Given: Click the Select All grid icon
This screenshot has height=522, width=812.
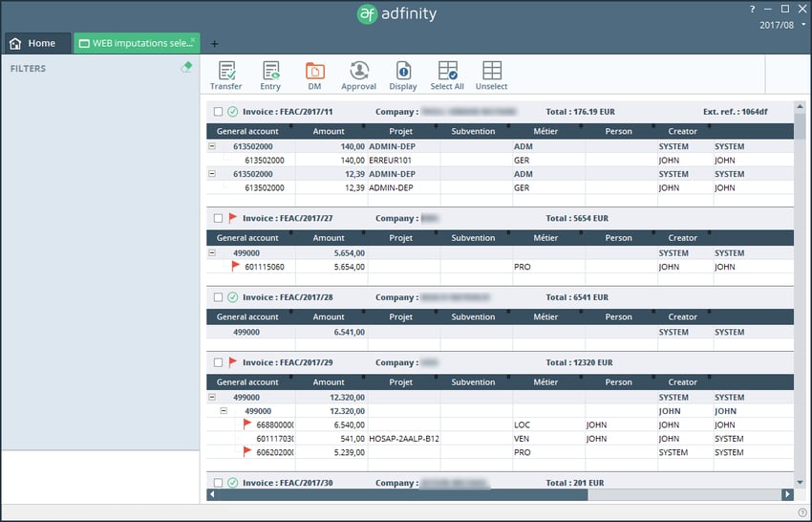Looking at the screenshot, I should click(x=447, y=71).
